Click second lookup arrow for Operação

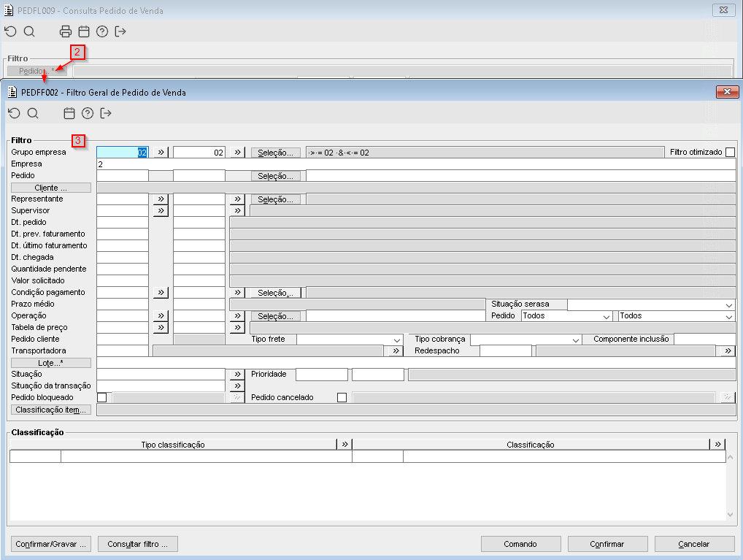tap(237, 316)
